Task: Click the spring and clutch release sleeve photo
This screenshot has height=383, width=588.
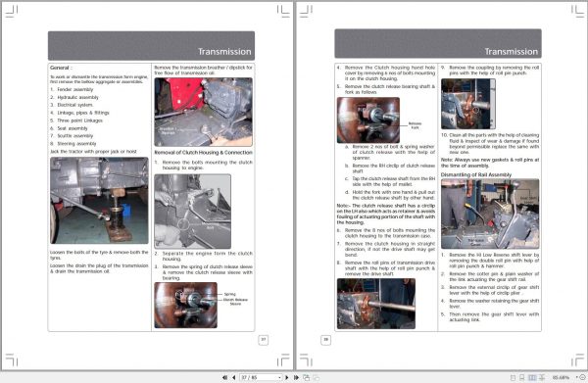Action: [x=185, y=305]
